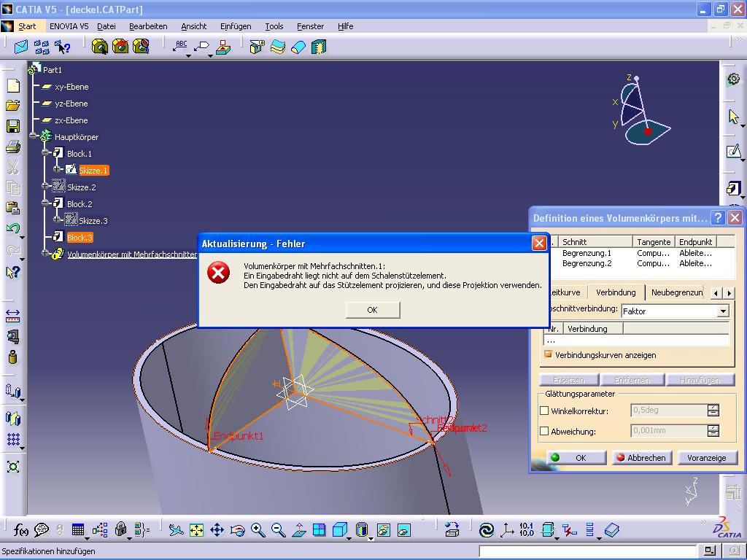Screen dimensions: 747x560
Task: Expand the Skizze.1 tree node
Action: [x=57, y=169]
